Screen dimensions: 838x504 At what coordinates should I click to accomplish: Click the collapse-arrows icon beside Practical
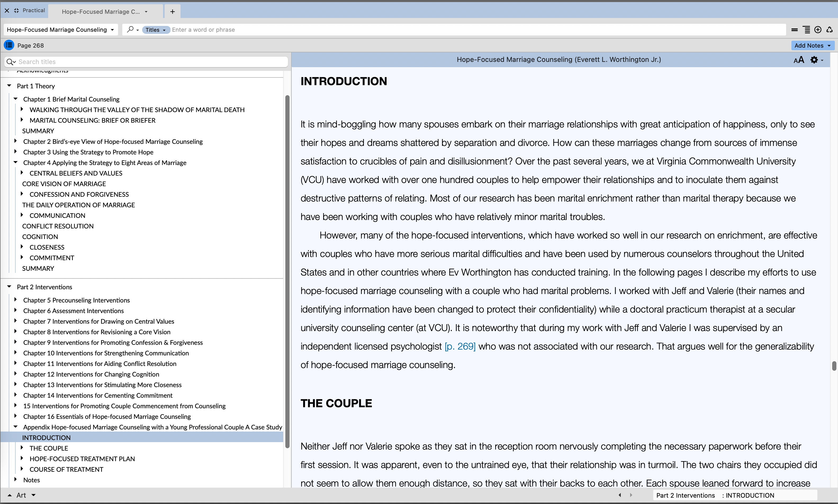click(16, 11)
